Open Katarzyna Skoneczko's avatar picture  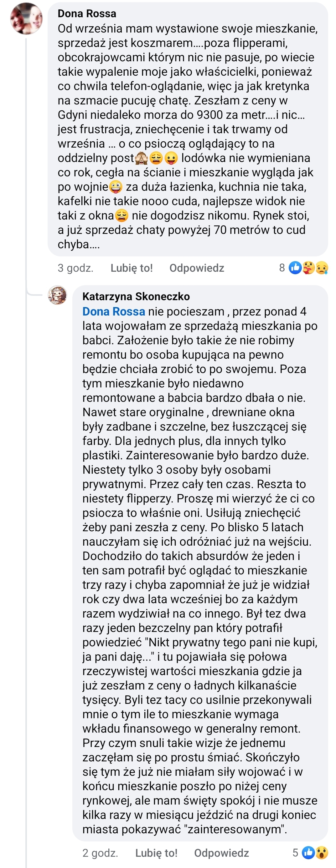pyautogui.click(x=57, y=295)
